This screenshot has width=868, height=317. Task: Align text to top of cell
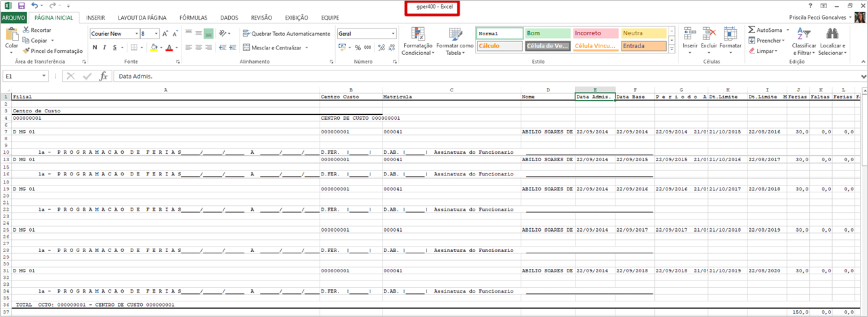pyautogui.click(x=188, y=33)
